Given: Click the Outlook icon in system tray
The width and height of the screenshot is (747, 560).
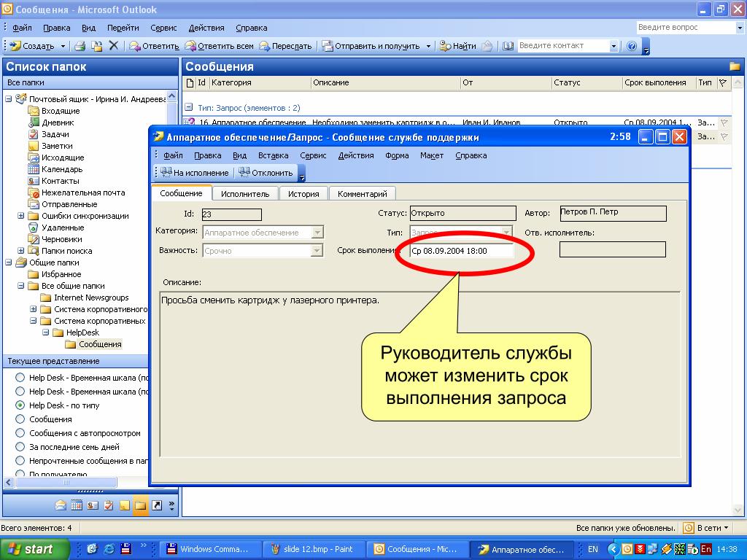Looking at the screenshot, I should pyautogui.click(x=627, y=549).
